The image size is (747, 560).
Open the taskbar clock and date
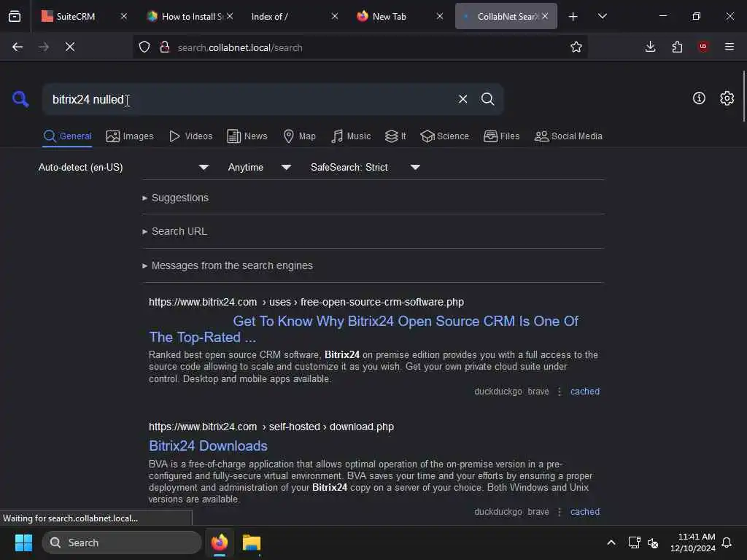click(x=693, y=542)
